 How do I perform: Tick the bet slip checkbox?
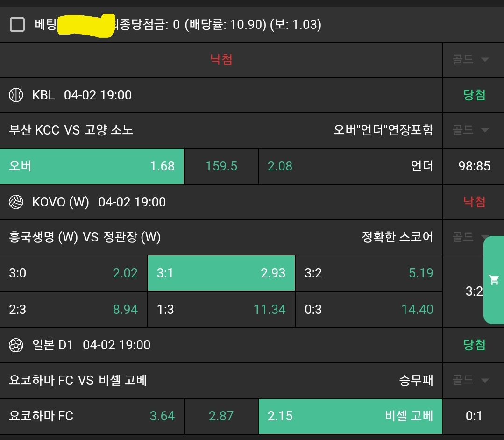coord(17,24)
